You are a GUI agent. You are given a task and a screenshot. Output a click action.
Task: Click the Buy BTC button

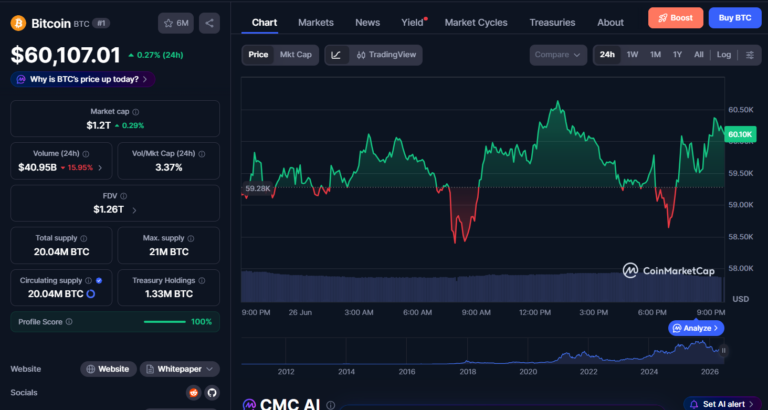[x=735, y=18]
